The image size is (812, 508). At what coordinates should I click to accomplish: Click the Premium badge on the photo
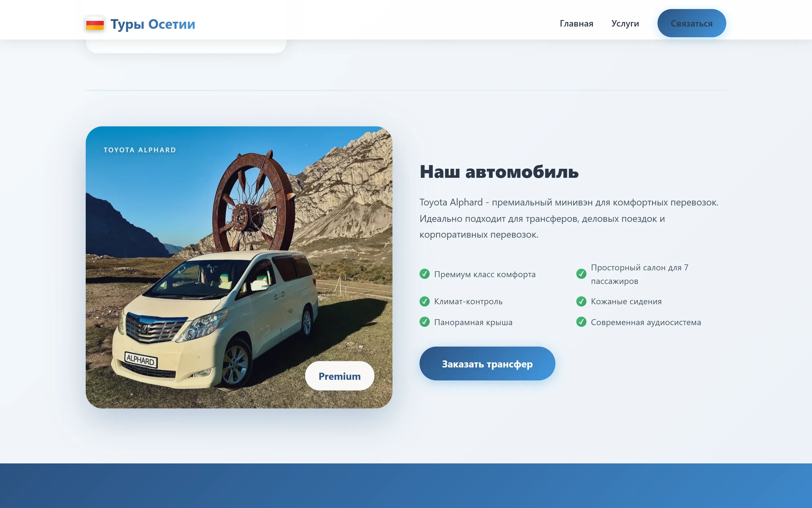(x=339, y=376)
